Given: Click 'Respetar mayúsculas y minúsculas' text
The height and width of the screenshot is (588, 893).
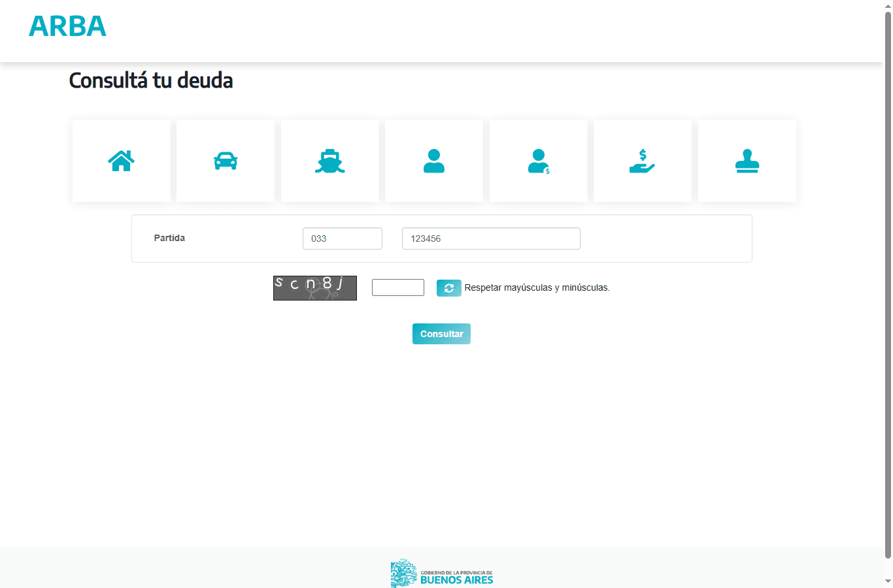Looking at the screenshot, I should click(x=537, y=287).
